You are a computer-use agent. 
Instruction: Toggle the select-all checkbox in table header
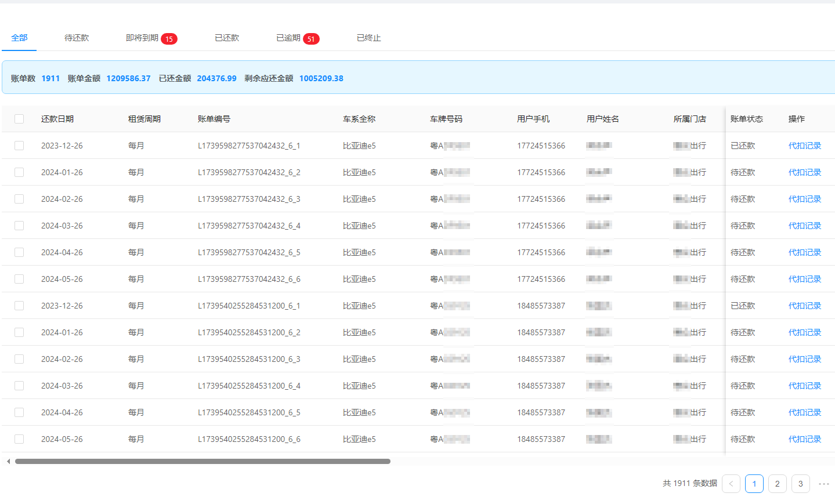click(x=19, y=119)
